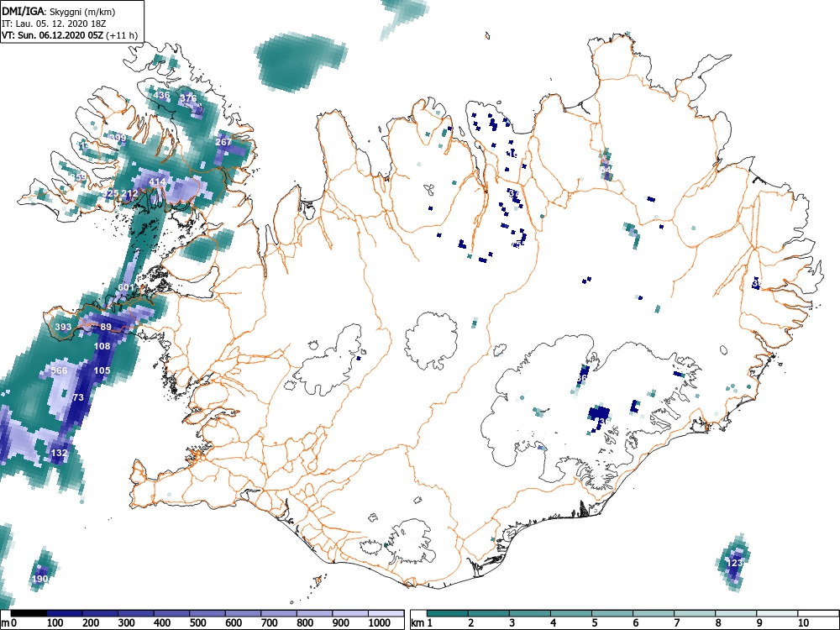Click the 123 value offshore southeast
The height and width of the screenshot is (630, 840).
coord(734,563)
